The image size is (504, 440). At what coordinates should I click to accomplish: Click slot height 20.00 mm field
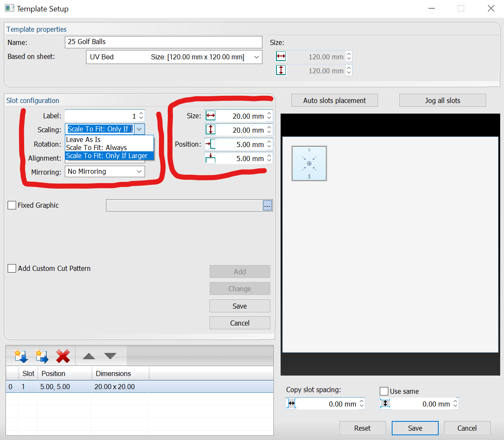click(241, 130)
